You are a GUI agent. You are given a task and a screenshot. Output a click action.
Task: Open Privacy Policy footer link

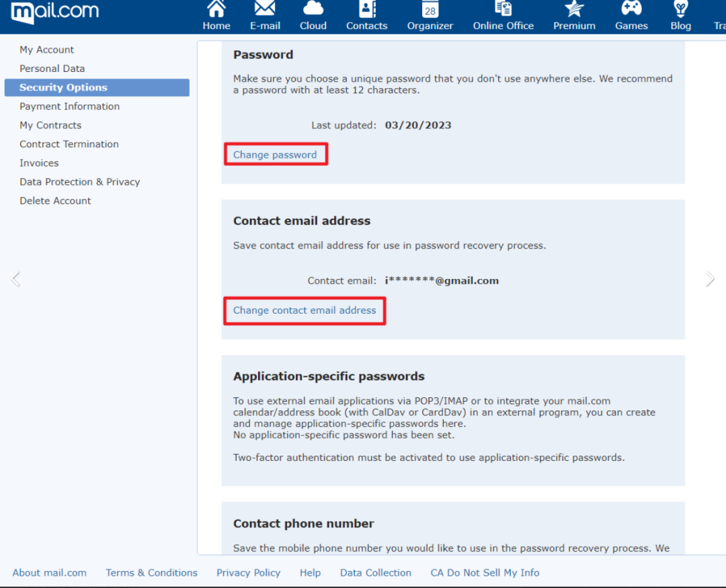(x=248, y=573)
